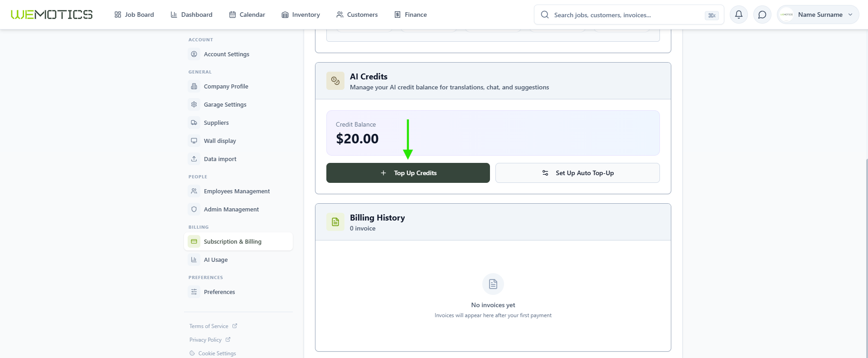Click the AI Credits heading
This screenshot has height=358, width=868.
click(369, 77)
